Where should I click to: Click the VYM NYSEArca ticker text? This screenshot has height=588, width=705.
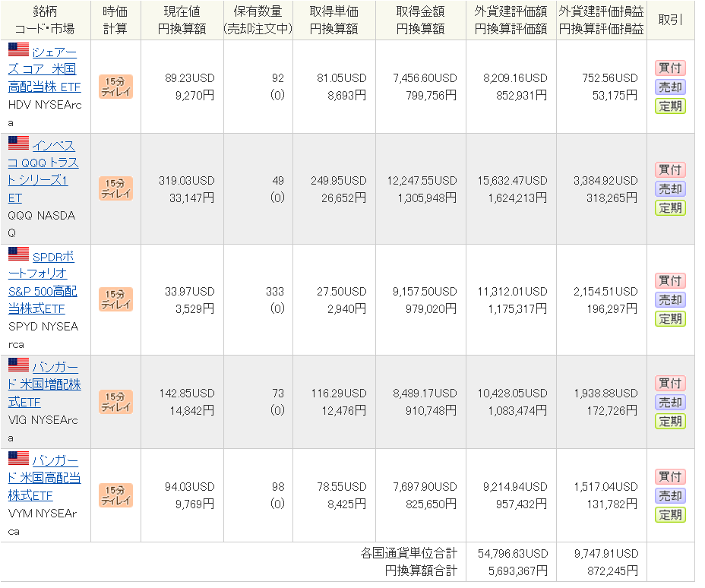[43, 523]
